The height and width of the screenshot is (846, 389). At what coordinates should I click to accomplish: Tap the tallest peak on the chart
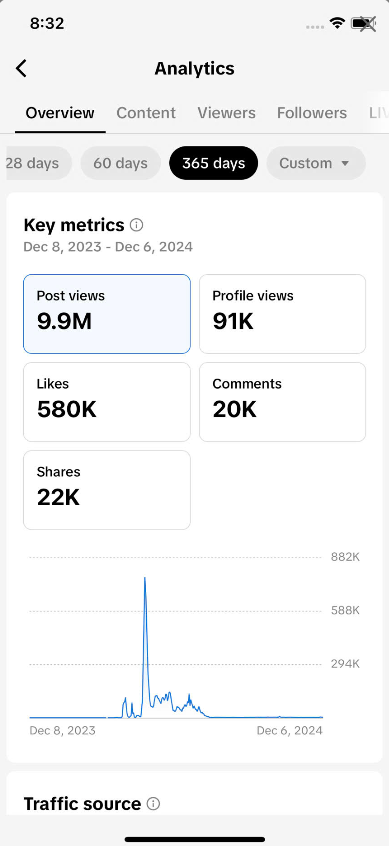click(x=145, y=579)
